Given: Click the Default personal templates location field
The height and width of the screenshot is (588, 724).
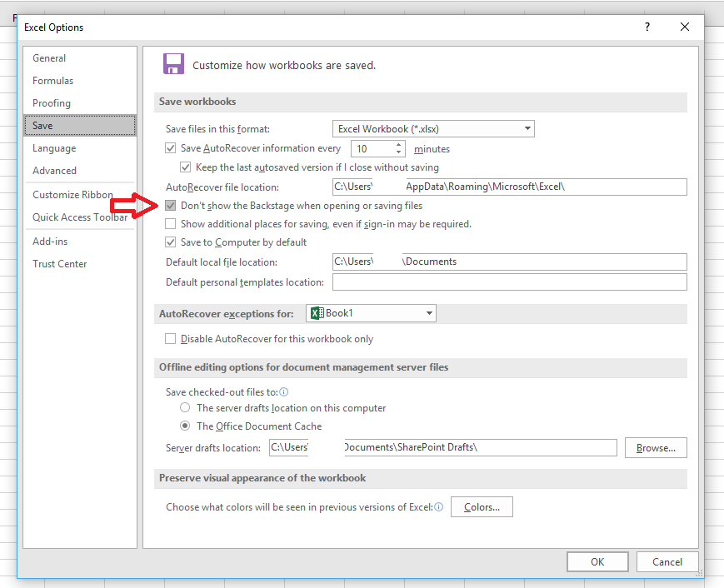Looking at the screenshot, I should pos(509,282).
